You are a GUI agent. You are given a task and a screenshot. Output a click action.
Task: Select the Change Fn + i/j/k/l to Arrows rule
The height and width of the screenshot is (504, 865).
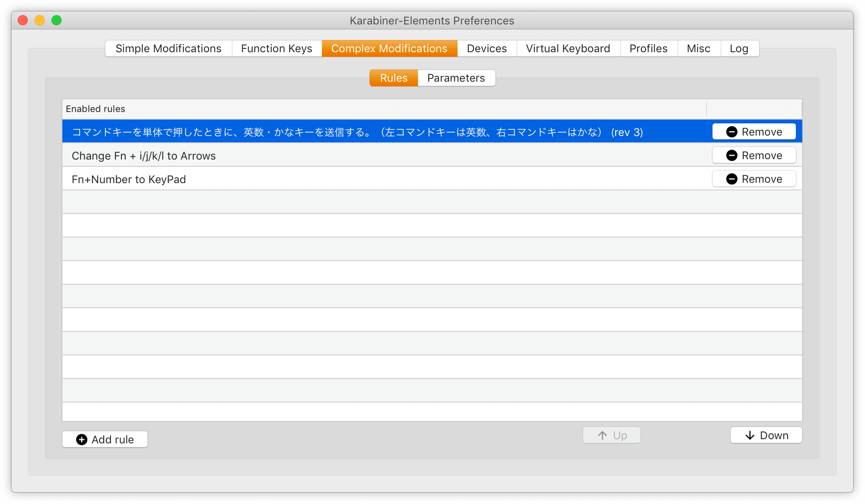(432, 155)
